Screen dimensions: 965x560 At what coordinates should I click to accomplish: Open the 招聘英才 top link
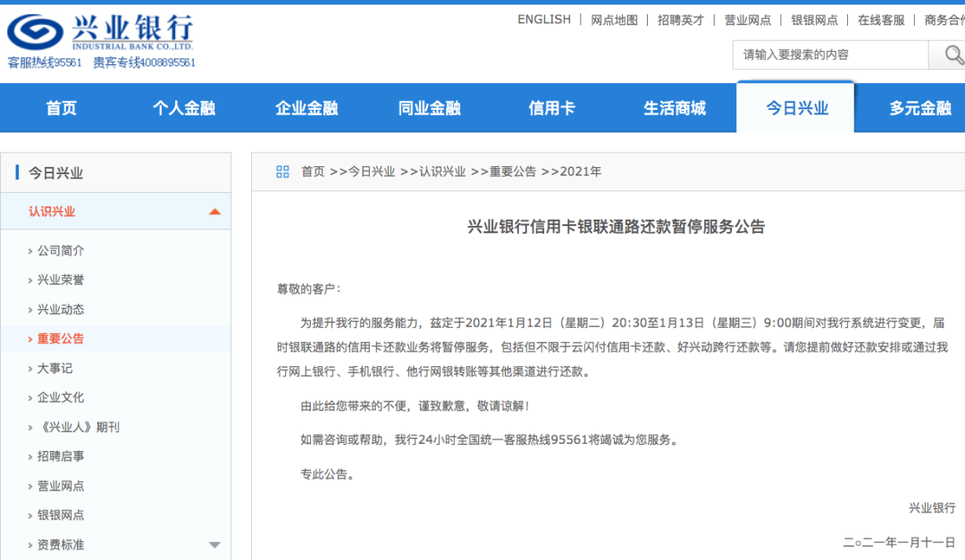point(681,21)
